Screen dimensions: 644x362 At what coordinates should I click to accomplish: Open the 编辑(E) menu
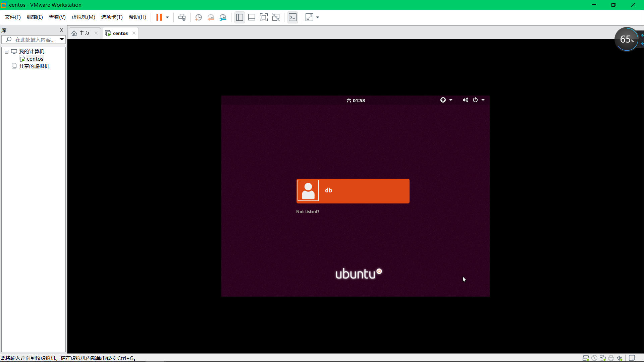click(35, 17)
